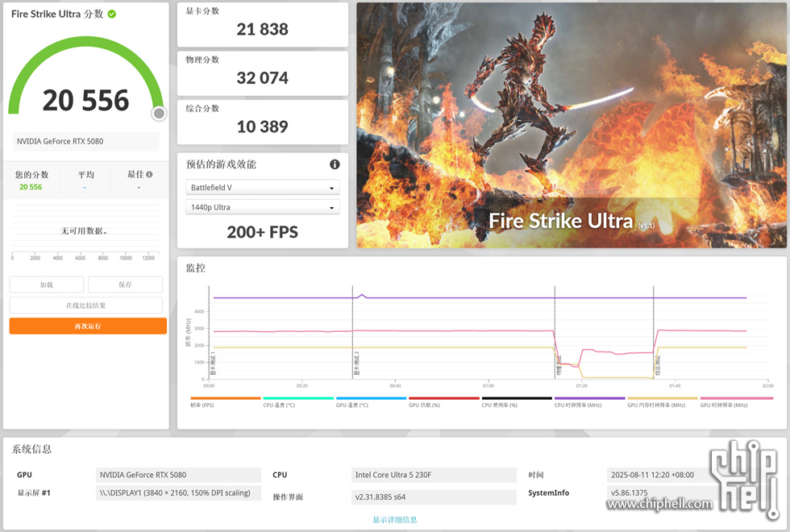Toggle the GPU 温度 blue legend
Viewport: 790px width, 532px height.
click(372, 398)
